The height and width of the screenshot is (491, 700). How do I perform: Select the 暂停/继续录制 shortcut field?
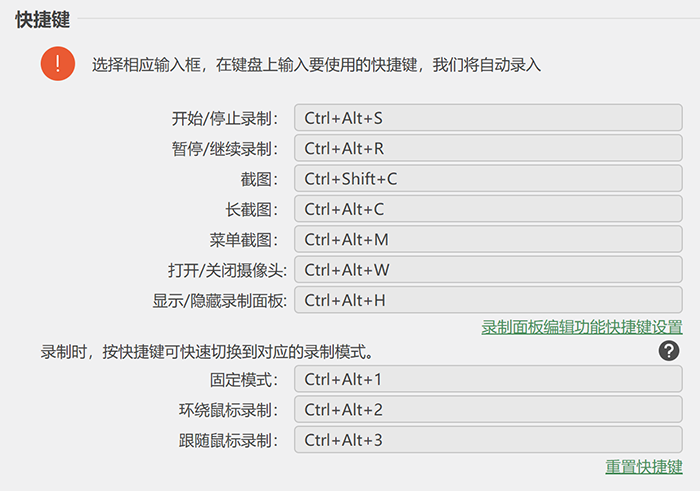488,148
